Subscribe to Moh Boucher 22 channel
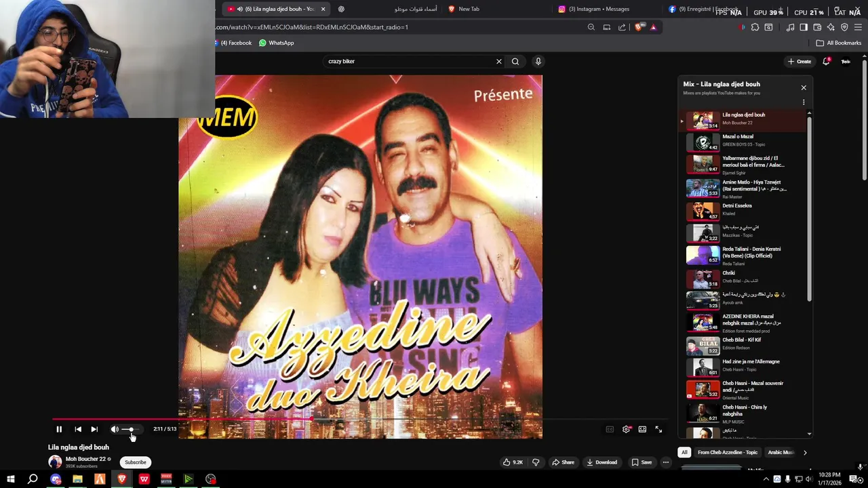The width and height of the screenshot is (868, 488). click(135, 462)
